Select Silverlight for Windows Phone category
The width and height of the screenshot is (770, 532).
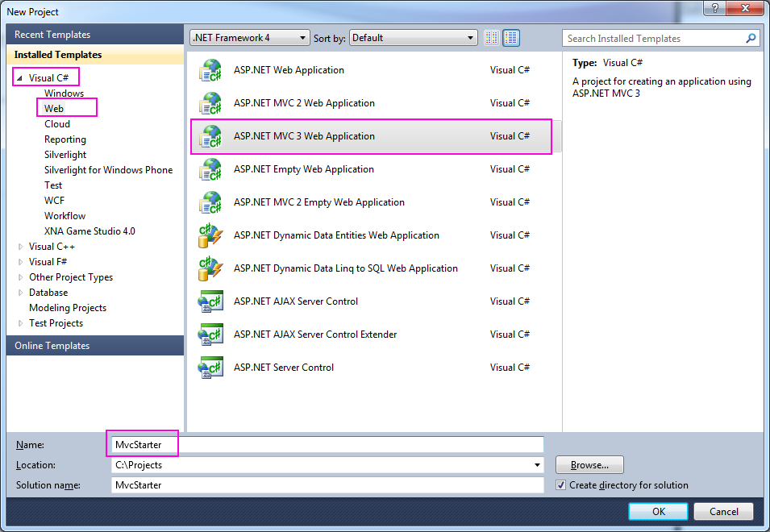pyautogui.click(x=108, y=170)
